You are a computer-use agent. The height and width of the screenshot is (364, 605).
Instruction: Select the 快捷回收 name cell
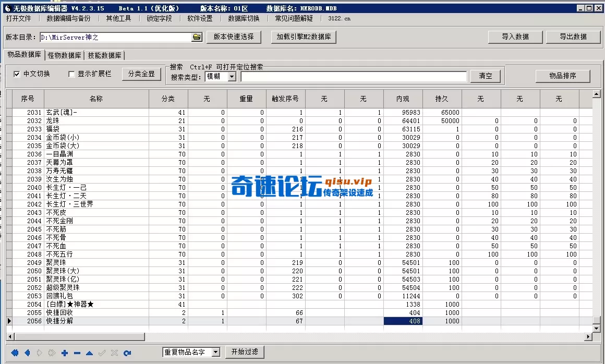click(96, 313)
